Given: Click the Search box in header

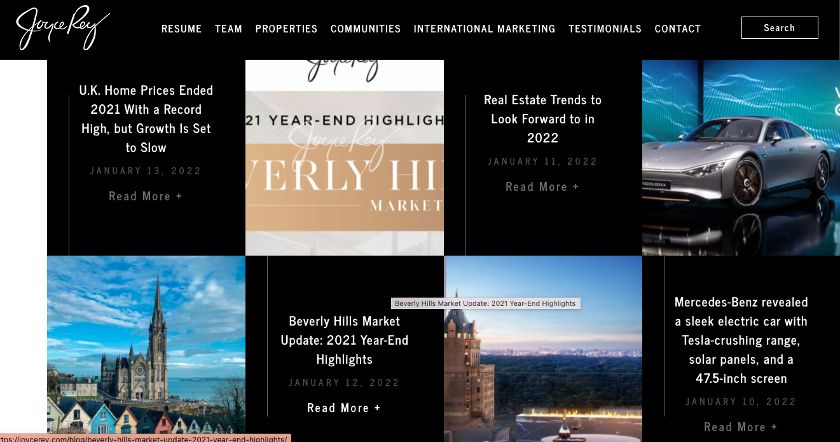Looking at the screenshot, I should pyautogui.click(x=779, y=27).
